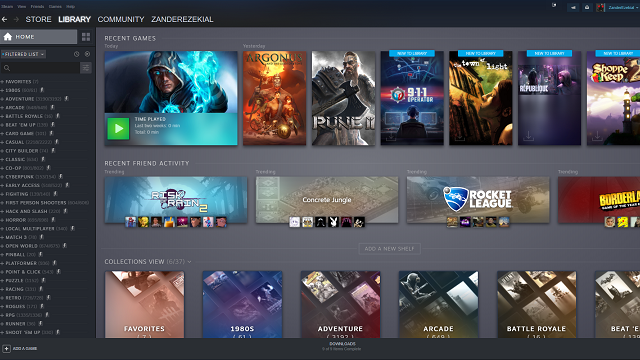Screen dimensions: 640x360
Task: Open the notifications inbox icon
Action: [x=587, y=7]
